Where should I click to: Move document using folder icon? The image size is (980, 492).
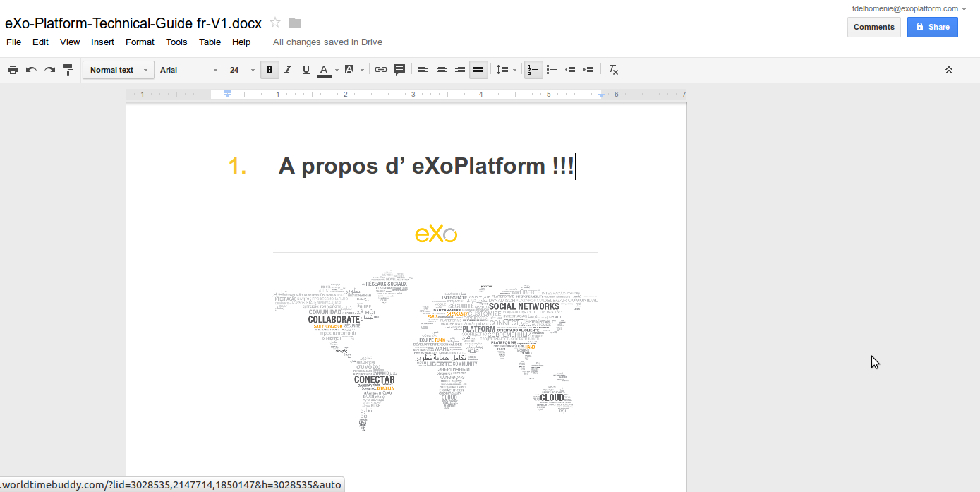(x=295, y=22)
